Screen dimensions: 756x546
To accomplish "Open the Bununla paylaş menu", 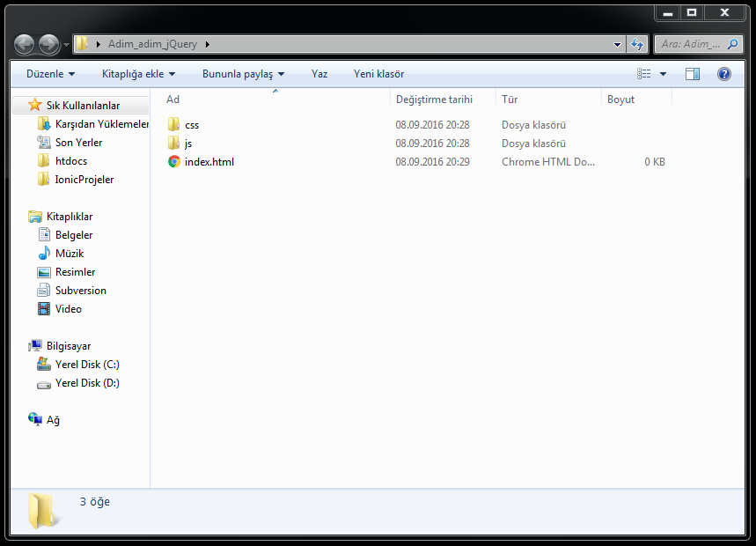I will (243, 74).
